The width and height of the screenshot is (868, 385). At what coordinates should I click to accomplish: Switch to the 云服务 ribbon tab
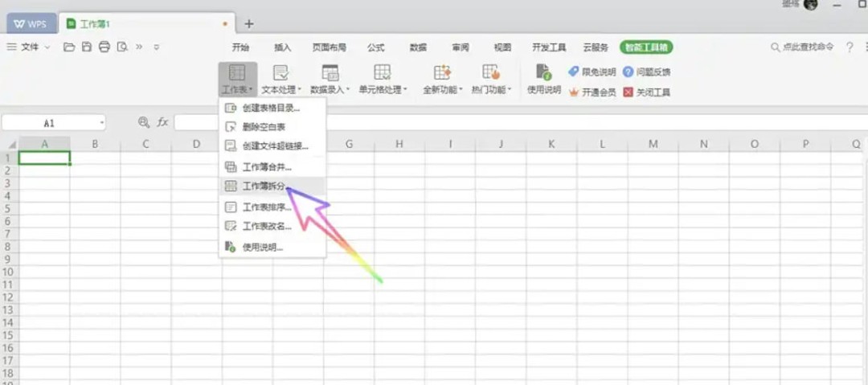pyautogui.click(x=596, y=47)
